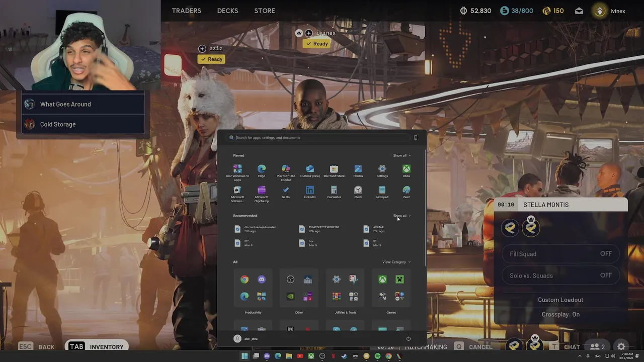644x362 pixels.
Task: Open Calculator pinned app
Action: tap(334, 192)
